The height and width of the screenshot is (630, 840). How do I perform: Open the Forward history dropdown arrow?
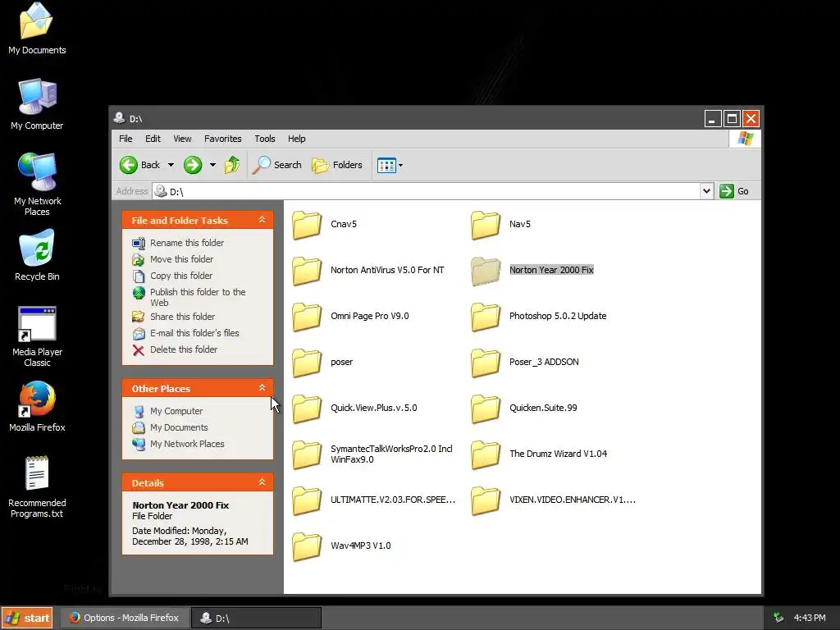pos(212,165)
